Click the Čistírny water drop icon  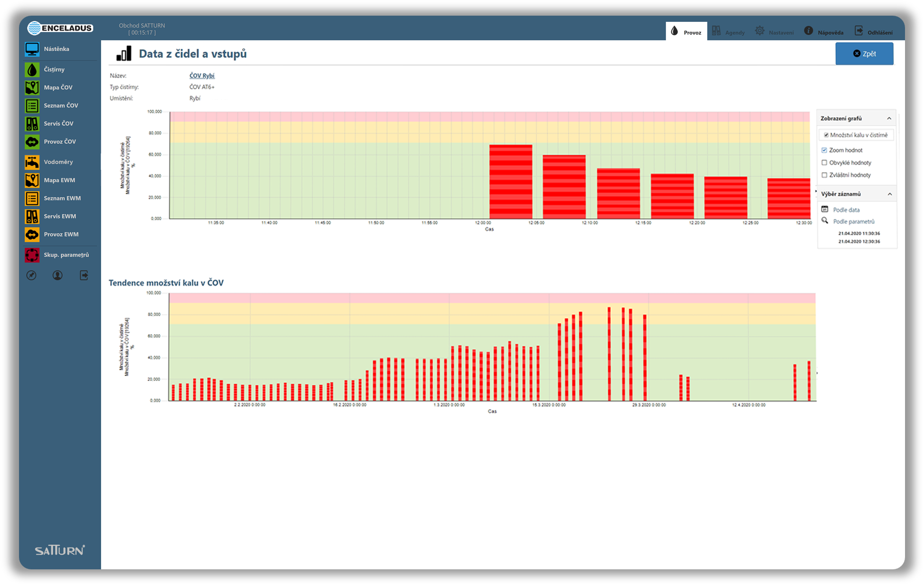[32, 69]
